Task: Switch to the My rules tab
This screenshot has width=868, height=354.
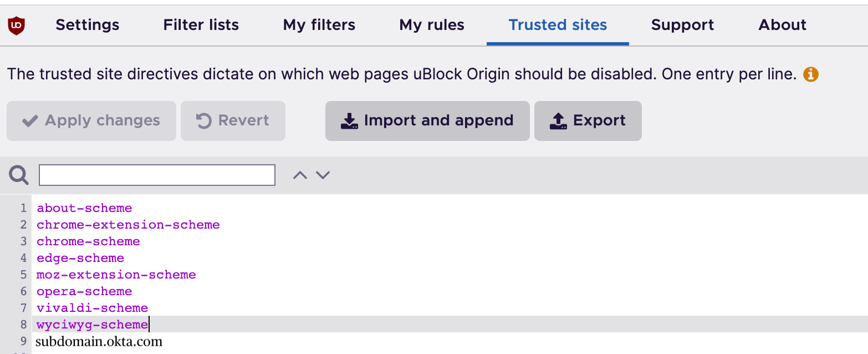Action: (431, 24)
